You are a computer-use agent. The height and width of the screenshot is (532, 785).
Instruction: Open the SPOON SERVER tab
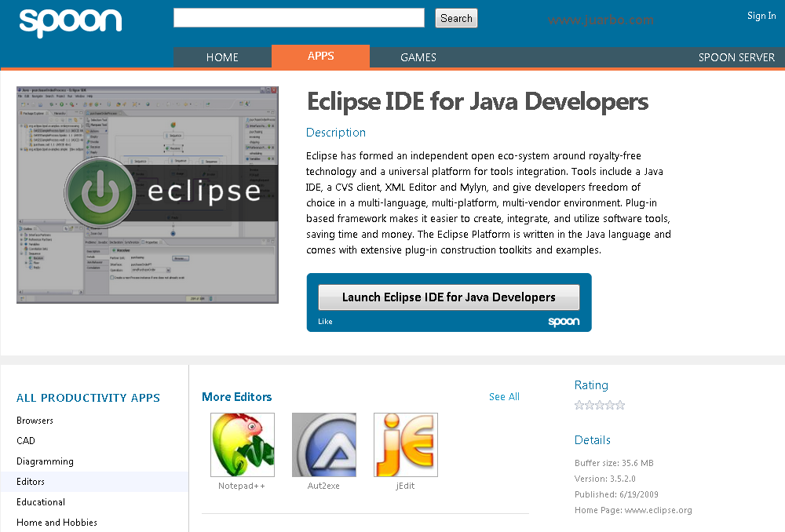pyautogui.click(x=736, y=57)
